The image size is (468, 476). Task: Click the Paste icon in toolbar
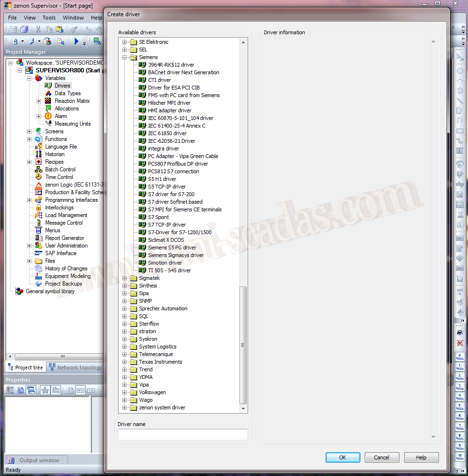(59, 30)
